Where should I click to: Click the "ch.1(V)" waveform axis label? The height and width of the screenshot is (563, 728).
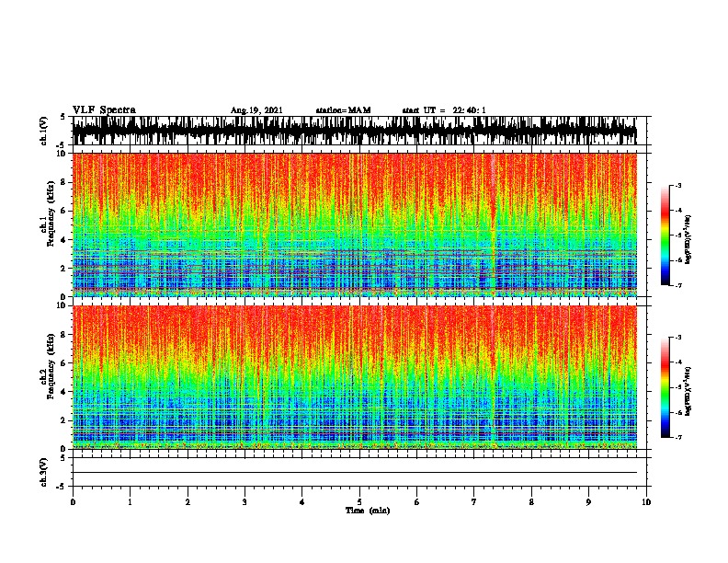tap(44, 131)
